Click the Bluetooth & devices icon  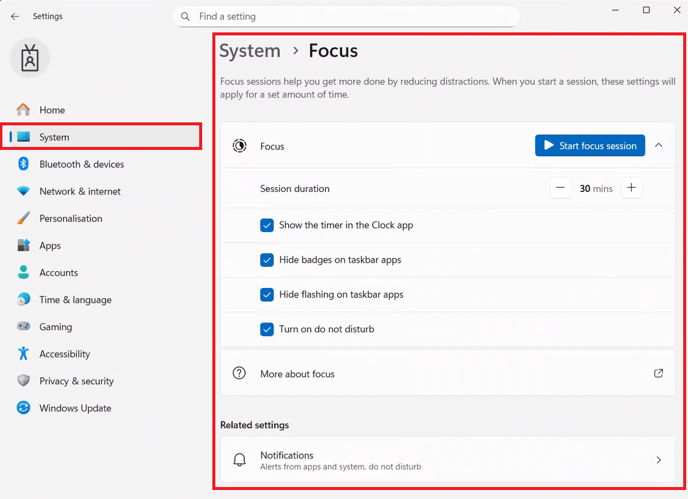[x=23, y=164]
